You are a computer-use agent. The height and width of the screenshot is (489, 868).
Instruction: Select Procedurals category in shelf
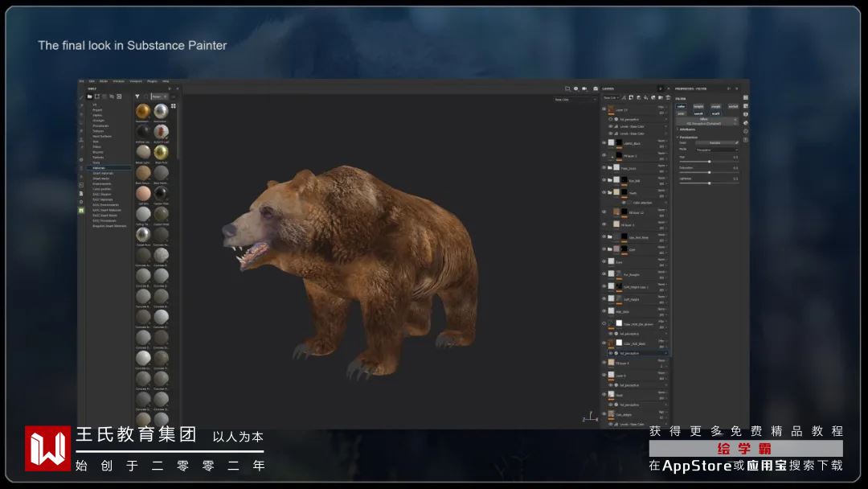pyautogui.click(x=100, y=125)
